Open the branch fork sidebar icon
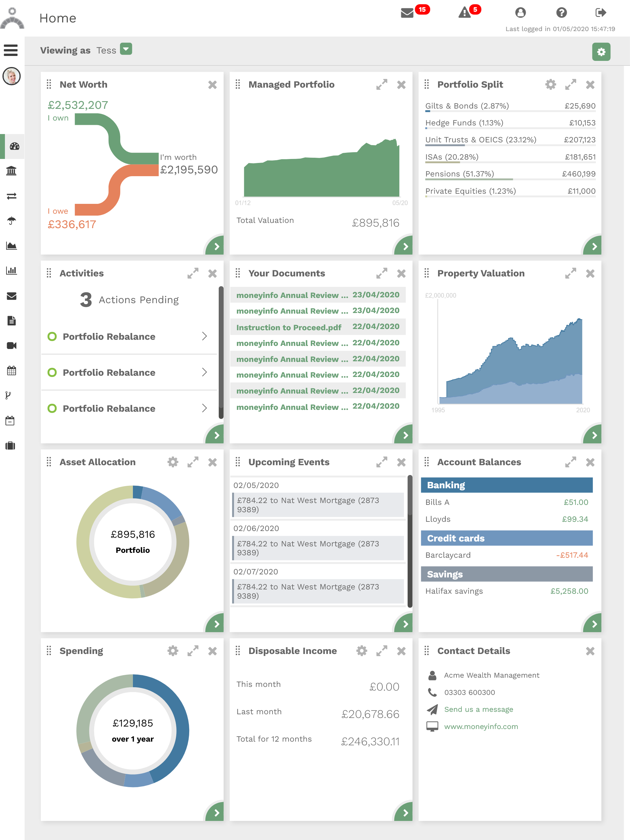The image size is (630, 840). click(8, 395)
